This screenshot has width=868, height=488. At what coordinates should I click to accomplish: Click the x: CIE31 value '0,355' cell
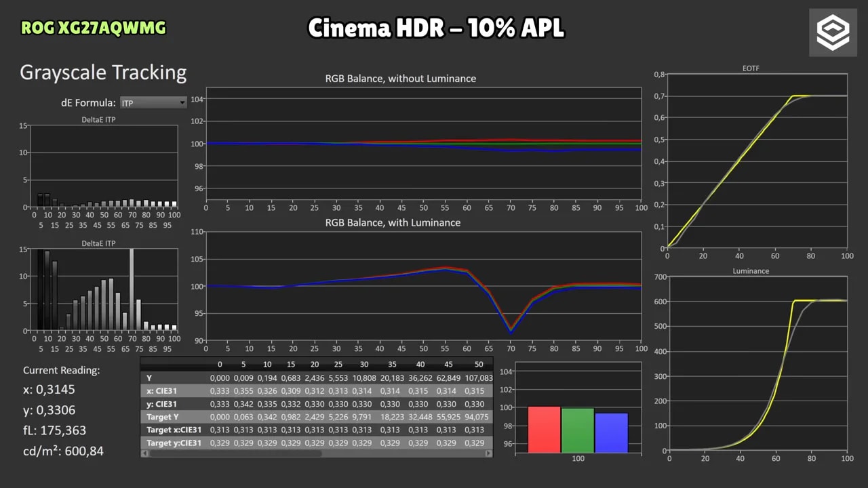(x=244, y=391)
